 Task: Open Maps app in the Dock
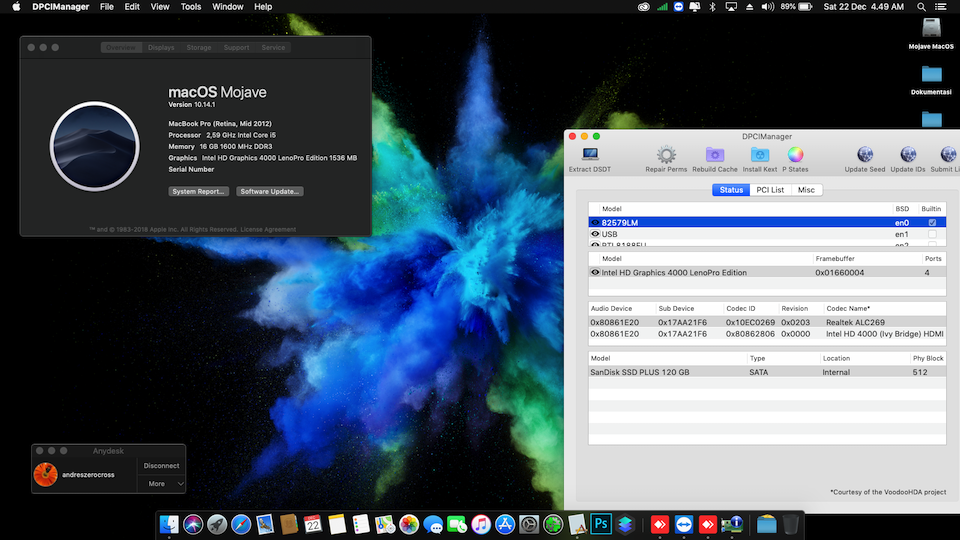tap(384, 525)
